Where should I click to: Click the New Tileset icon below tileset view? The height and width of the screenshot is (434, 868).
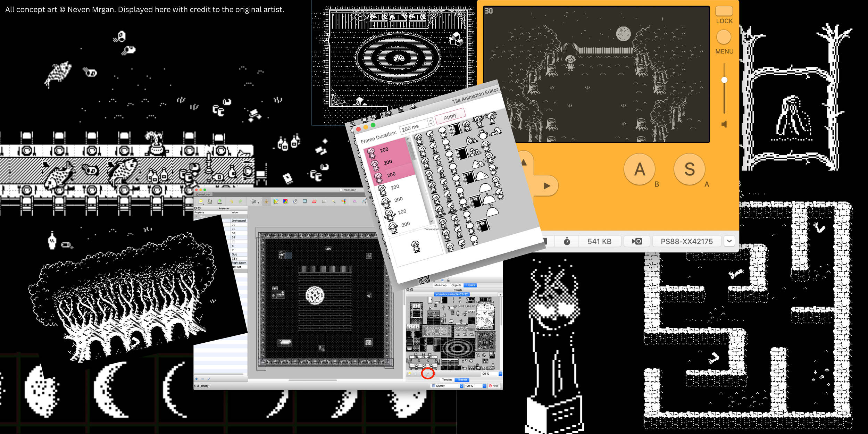[x=409, y=374]
